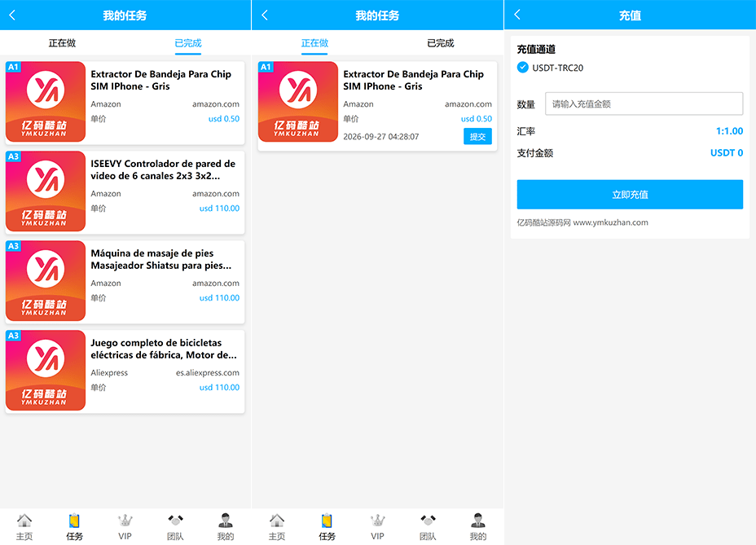Focus the 请输入充值金额 amount field
The image size is (756, 545).
click(644, 103)
